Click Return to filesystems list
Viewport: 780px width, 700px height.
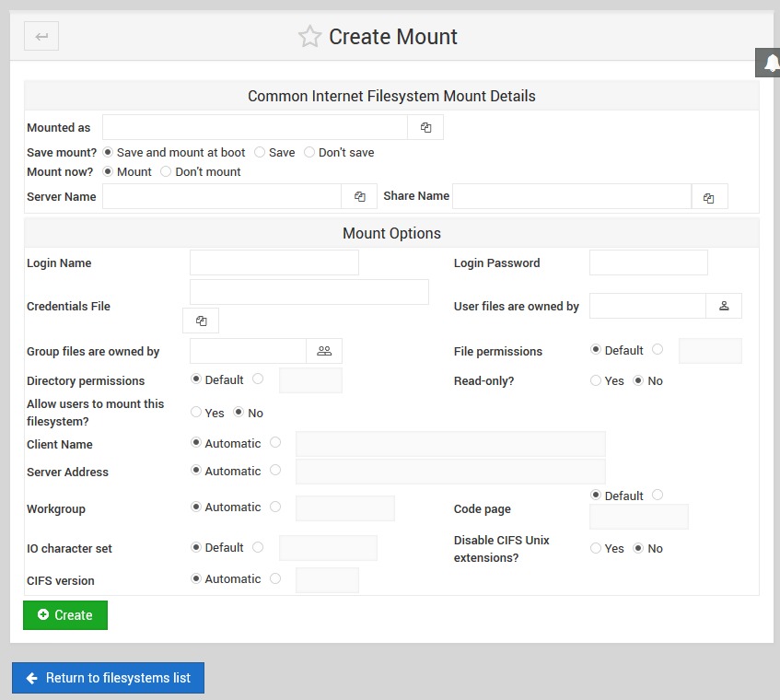pyautogui.click(x=108, y=678)
